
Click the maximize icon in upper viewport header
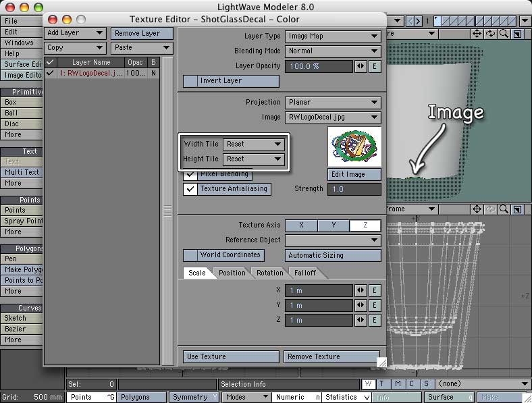517,34
